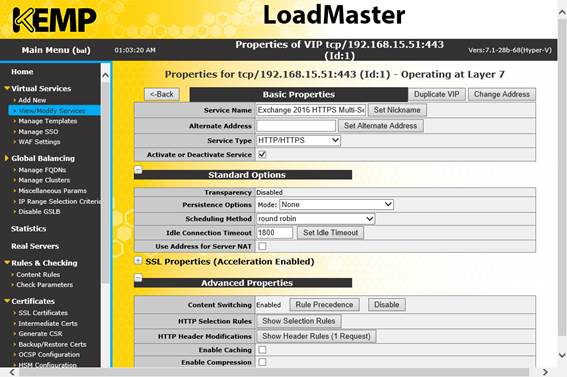Image resolution: width=567 pixels, height=377 pixels.
Task: Open Miscellaneous Params
Action: [52, 191]
